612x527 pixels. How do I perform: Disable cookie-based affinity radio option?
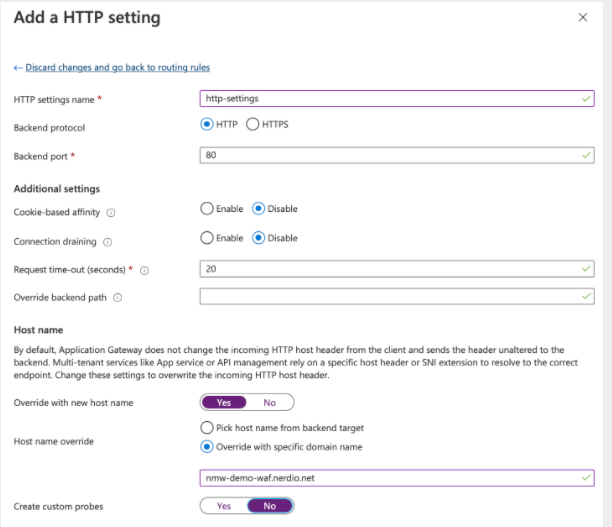coord(258,209)
